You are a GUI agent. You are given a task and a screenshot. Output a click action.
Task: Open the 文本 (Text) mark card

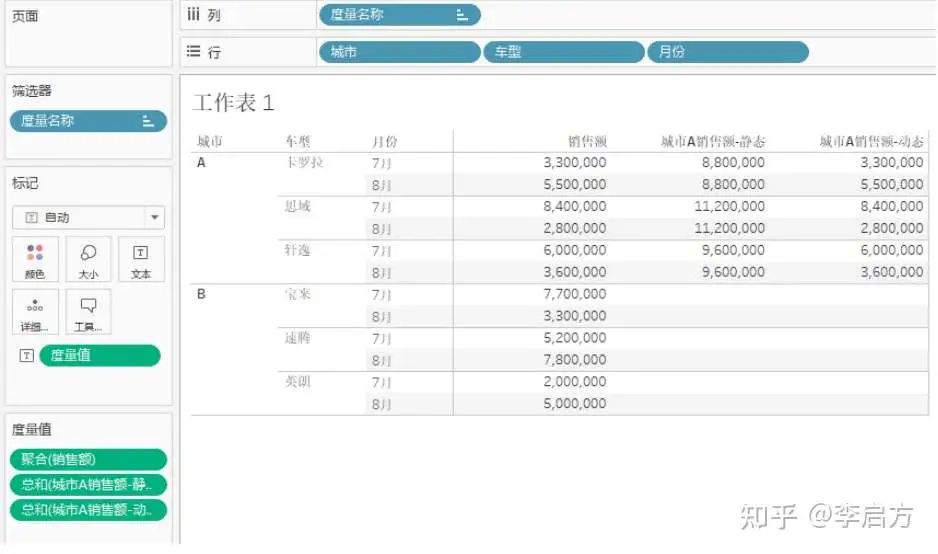pos(141,260)
